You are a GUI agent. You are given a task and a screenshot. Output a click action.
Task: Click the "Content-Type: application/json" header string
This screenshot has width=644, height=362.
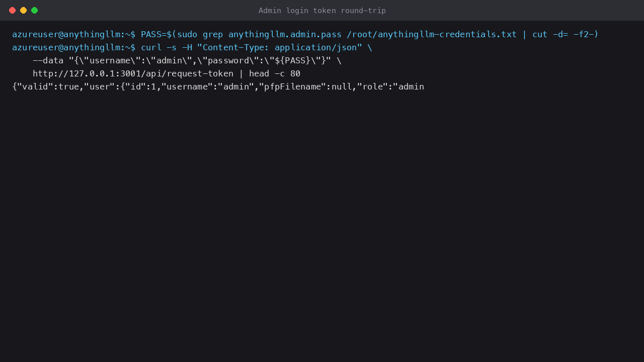point(280,47)
